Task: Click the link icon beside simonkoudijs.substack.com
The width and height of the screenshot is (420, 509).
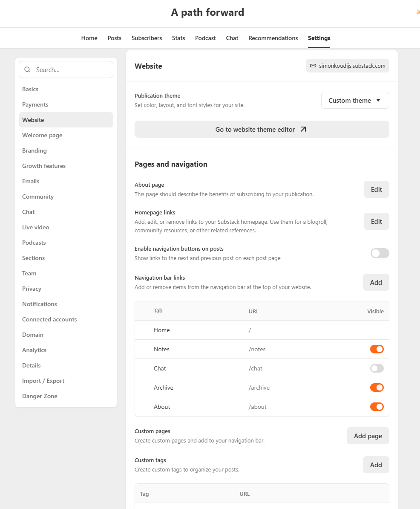Action: tap(313, 66)
